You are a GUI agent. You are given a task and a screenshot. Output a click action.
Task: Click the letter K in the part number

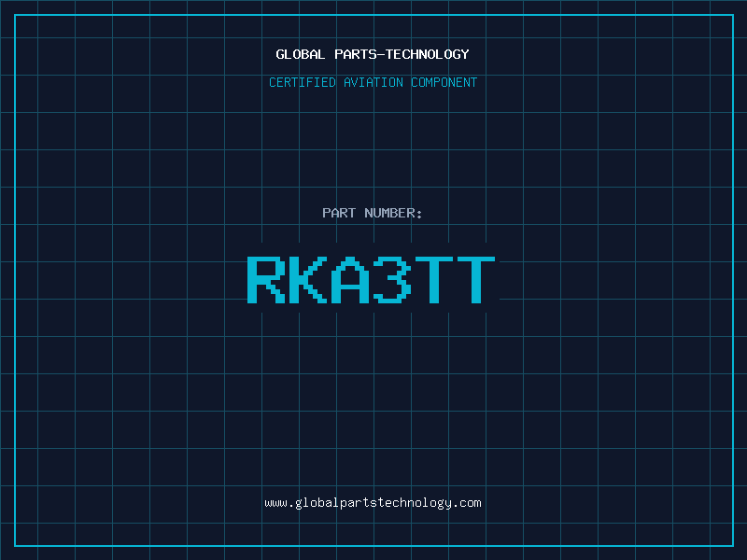click(308, 279)
